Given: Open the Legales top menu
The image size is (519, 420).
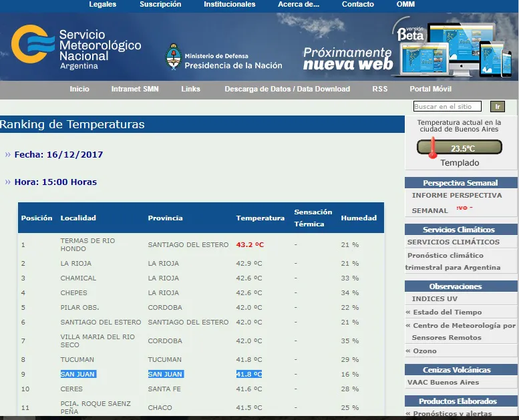Looking at the screenshot, I should 103,4.
